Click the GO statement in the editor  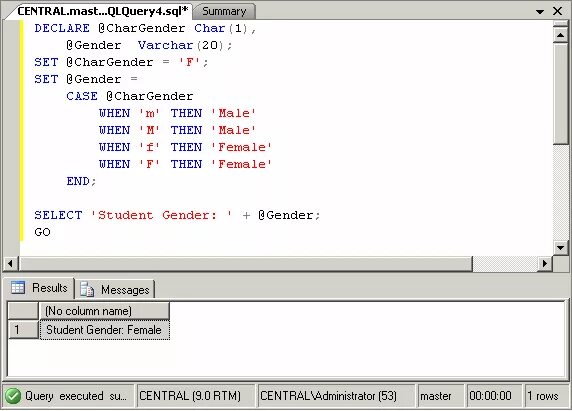click(42, 232)
